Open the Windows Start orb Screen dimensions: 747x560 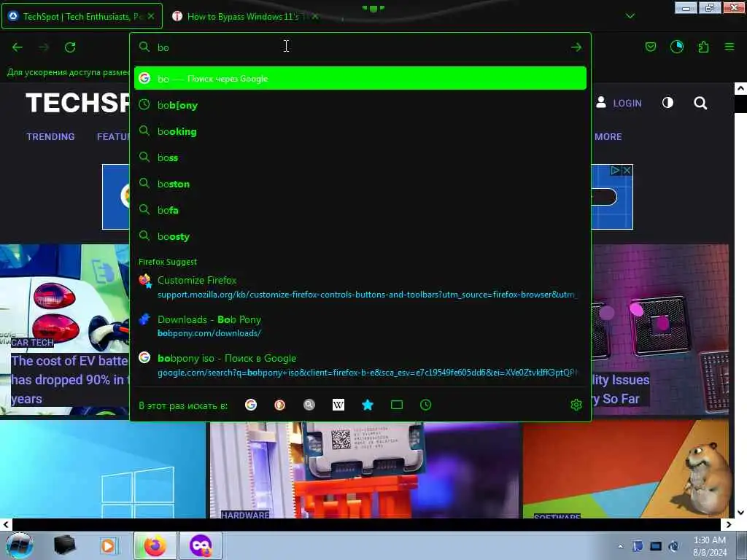click(20, 545)
